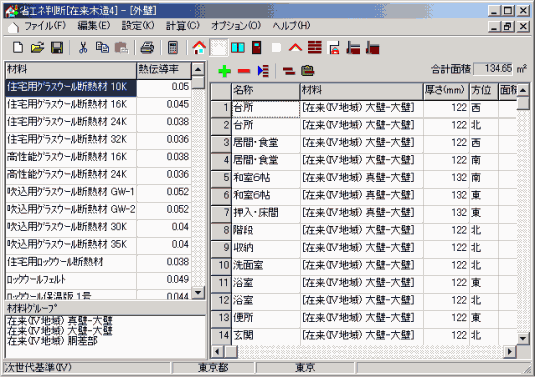Select the highlighted outer wall icon
This screenshot has width=535, height=377.
[218, 47]
